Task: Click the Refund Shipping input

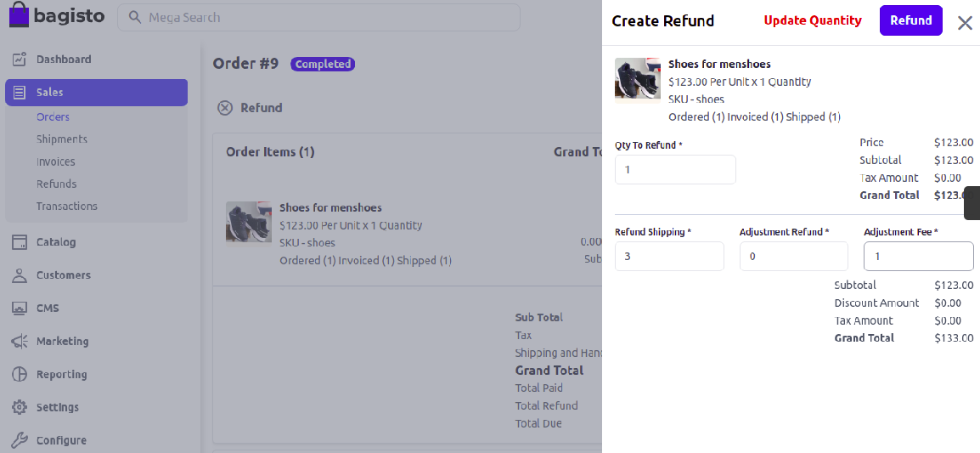Action: [x=669, y=257]
